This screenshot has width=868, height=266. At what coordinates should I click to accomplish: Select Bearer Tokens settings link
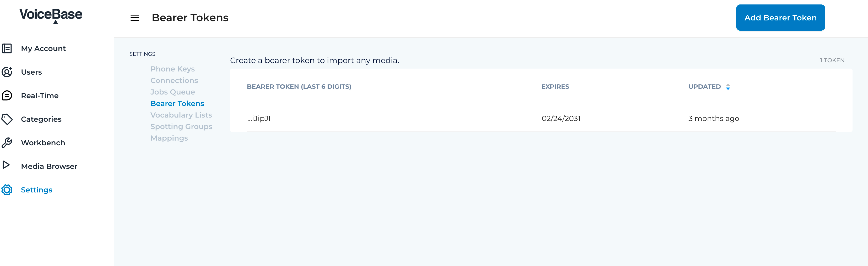[177, 103]
